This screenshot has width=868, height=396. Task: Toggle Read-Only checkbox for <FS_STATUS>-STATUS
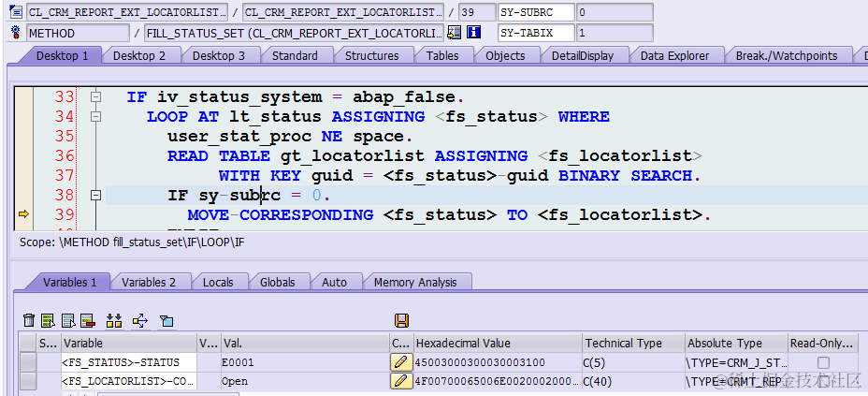tap(824, 363)
